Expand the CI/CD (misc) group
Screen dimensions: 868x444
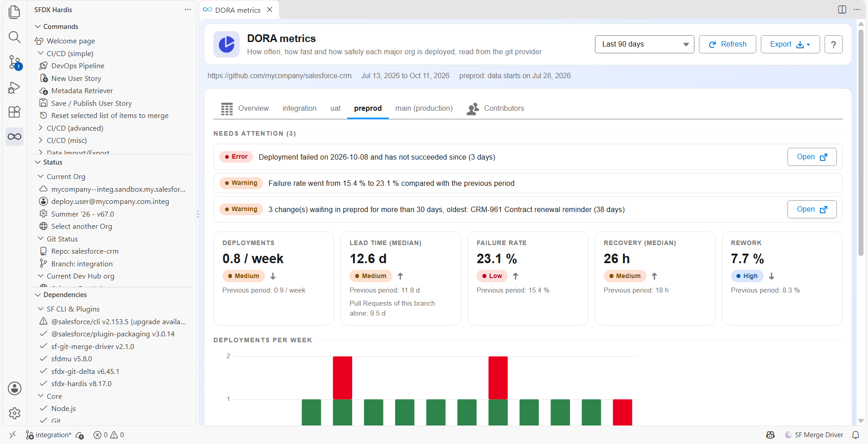click(x=41, y=140)
